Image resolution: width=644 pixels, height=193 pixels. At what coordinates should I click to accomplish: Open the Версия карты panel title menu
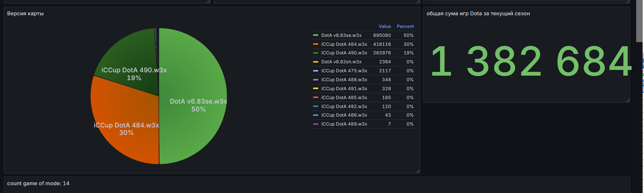[x=25, y=14]
